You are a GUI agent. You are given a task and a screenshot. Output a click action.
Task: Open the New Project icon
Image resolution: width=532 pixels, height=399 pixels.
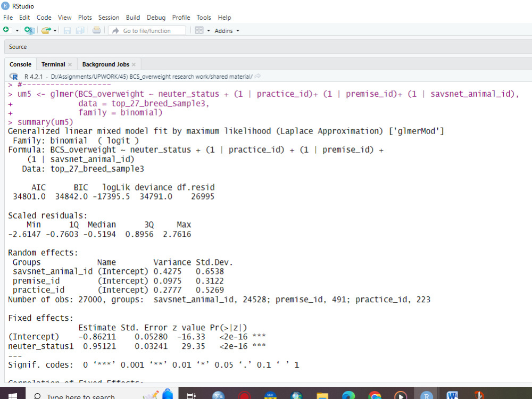28,30
